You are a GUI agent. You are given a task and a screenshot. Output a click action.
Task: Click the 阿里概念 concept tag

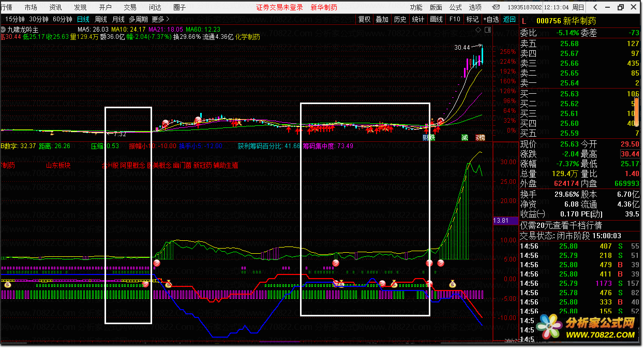click(132, 166)
